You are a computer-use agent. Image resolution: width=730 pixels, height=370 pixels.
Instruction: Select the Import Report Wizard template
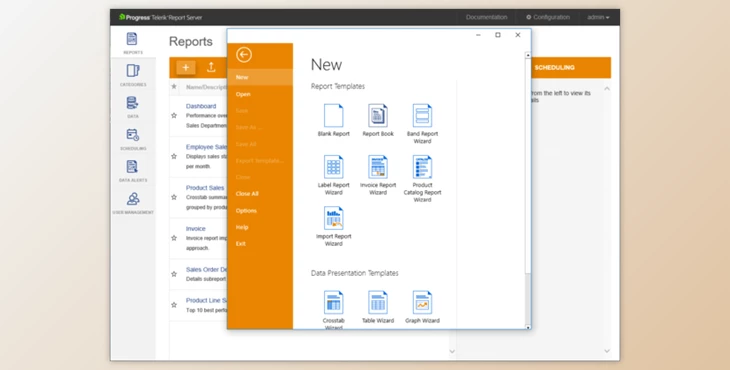click(x=333, y=226)
